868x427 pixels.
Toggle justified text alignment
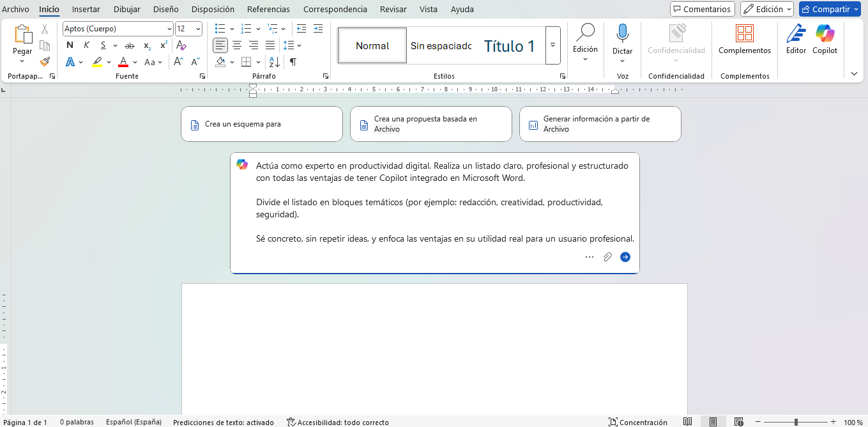click(x=270, y=45)
